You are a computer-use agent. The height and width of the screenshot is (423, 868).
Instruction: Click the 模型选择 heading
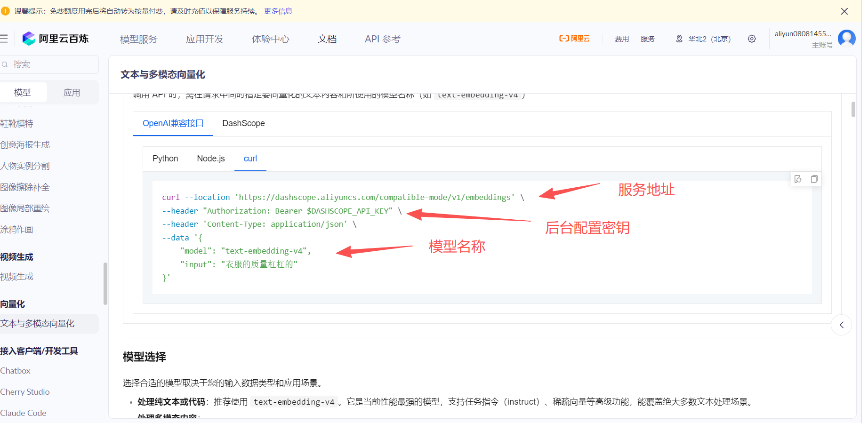point(145,357)
